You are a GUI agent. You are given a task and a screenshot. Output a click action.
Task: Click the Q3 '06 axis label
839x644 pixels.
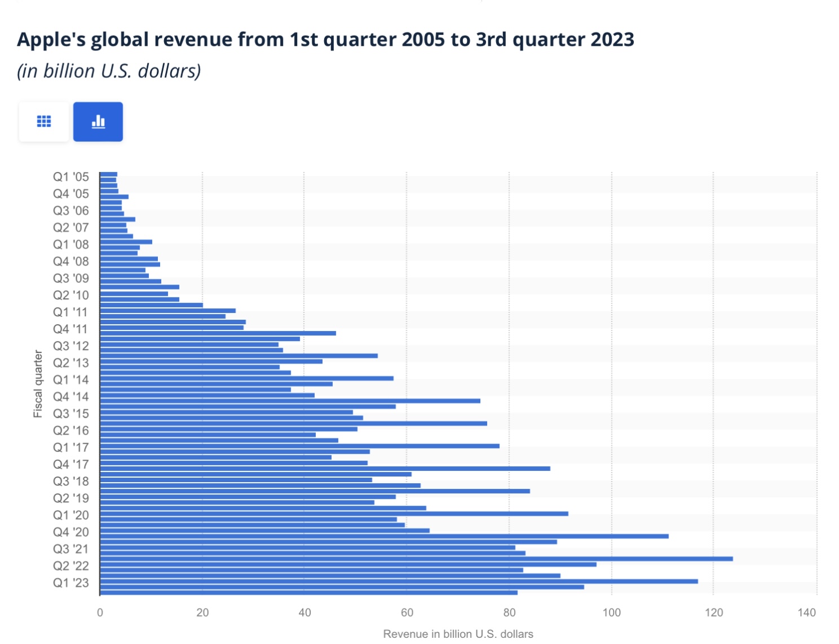(71, 210)
